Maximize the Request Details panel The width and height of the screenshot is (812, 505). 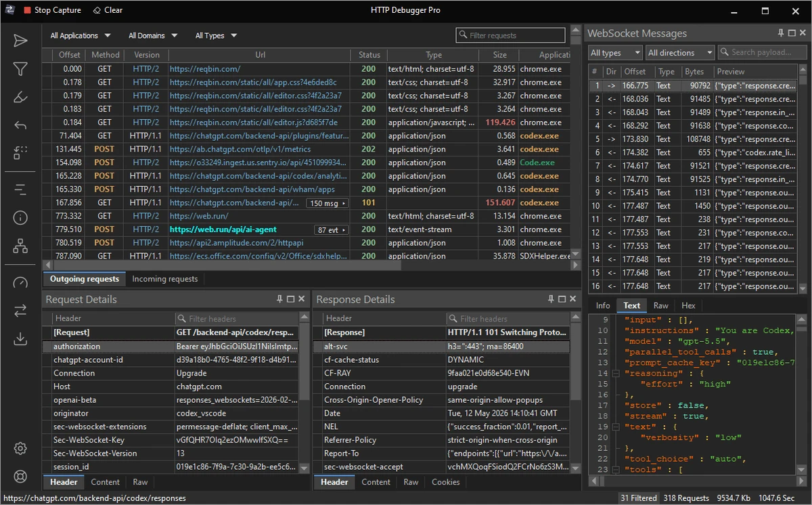coord(290,299)
